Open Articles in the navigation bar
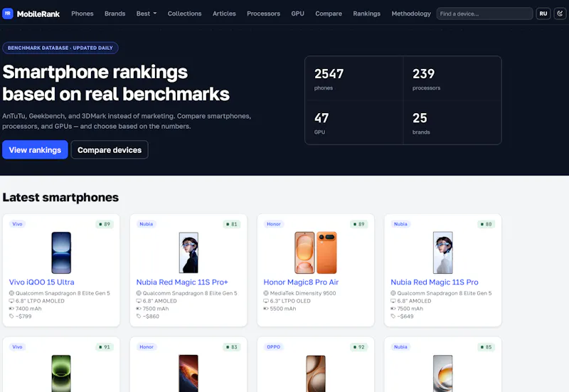Image resolution: width=569 pixels, height=392 pixels. click(x=224, y=14)
